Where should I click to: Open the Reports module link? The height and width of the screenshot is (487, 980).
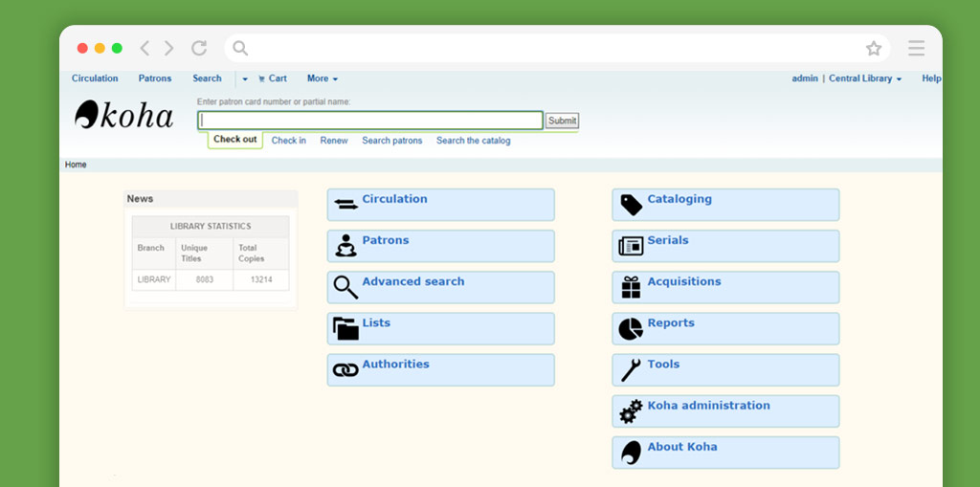(671, 322)
